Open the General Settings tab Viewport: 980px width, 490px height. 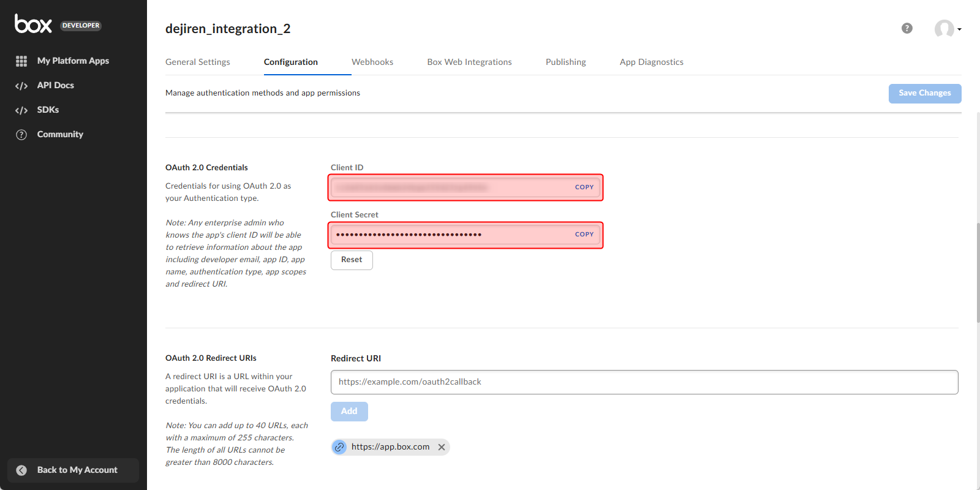pos(198,62)
